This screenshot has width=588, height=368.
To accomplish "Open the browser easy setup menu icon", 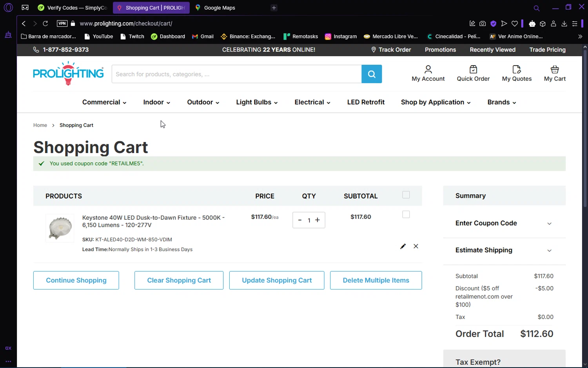I will click(575, 24).
